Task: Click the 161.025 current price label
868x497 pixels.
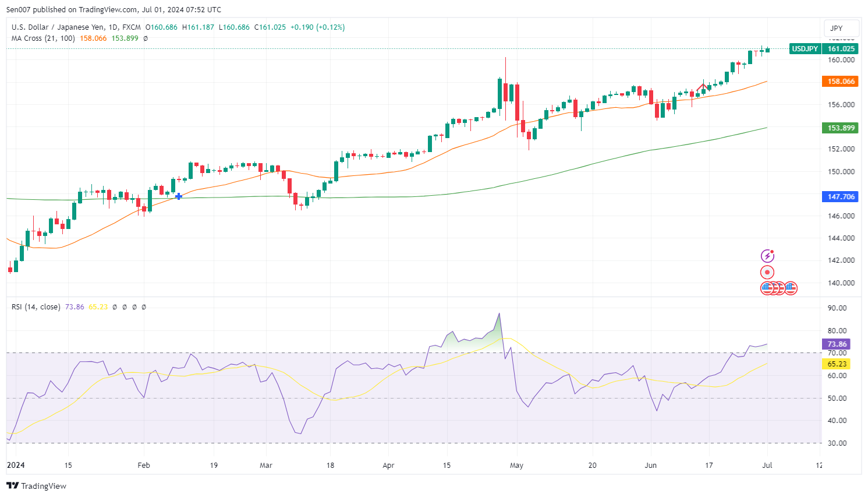Action: (841, 49)
